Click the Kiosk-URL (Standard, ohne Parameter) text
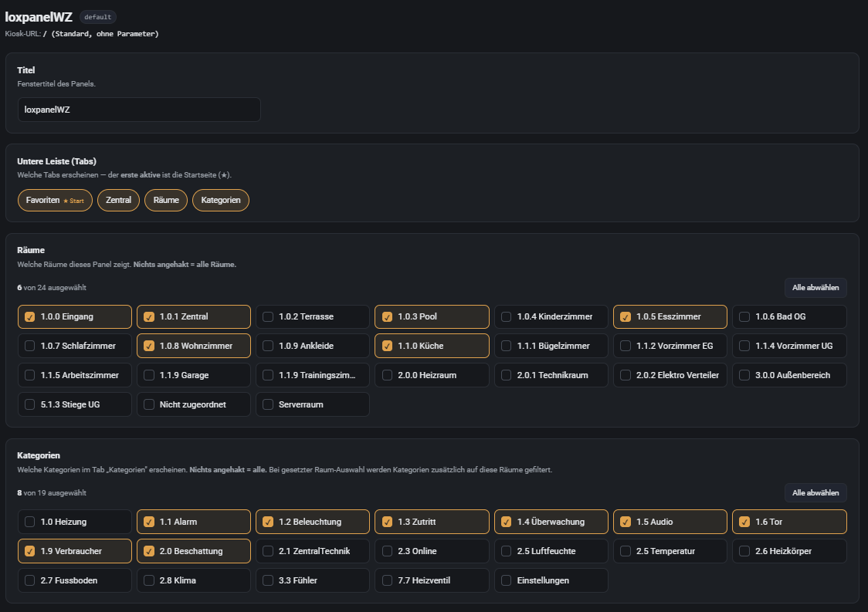The height and width of the screenshot is (612, 868). (x=82, y=34)
